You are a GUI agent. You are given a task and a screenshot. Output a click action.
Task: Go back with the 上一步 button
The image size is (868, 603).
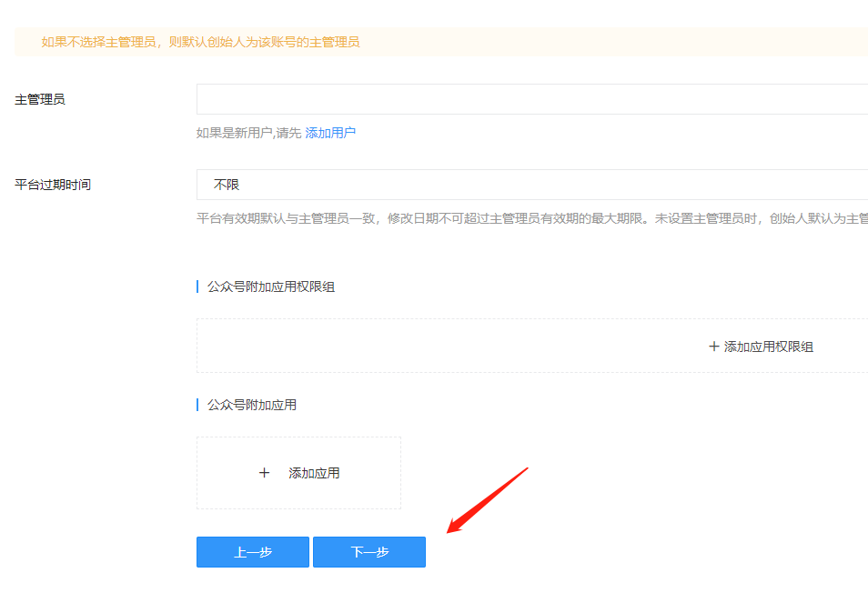pyautogui.click(x=252, y=551)
